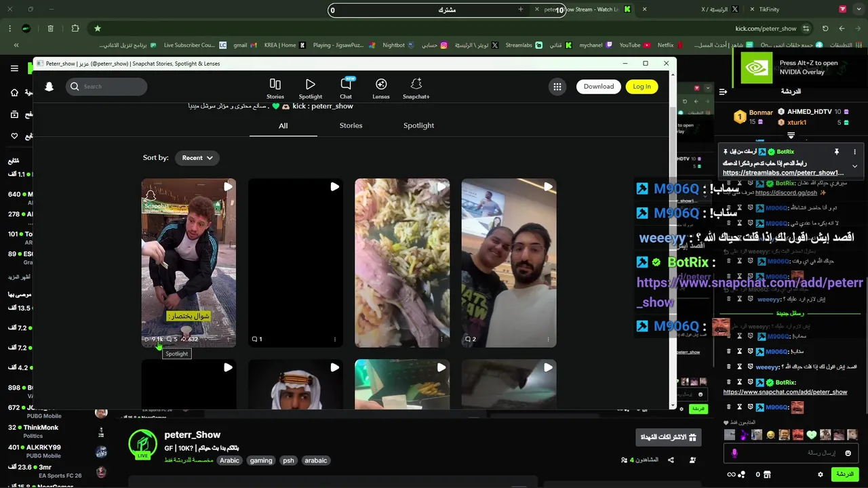Viewport: 868px width, 488px height.
Task: Unpin the BotRix pinned message
Action: pos(836,152)
